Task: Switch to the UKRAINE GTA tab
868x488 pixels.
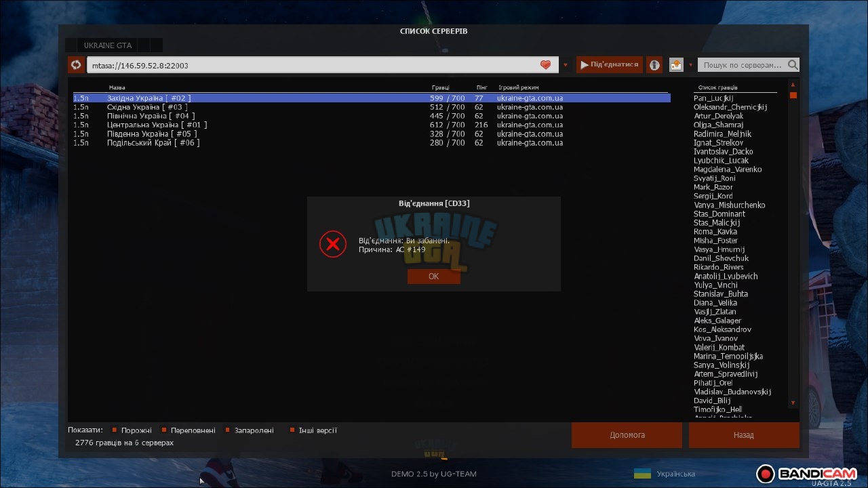Action: point(108,45)
